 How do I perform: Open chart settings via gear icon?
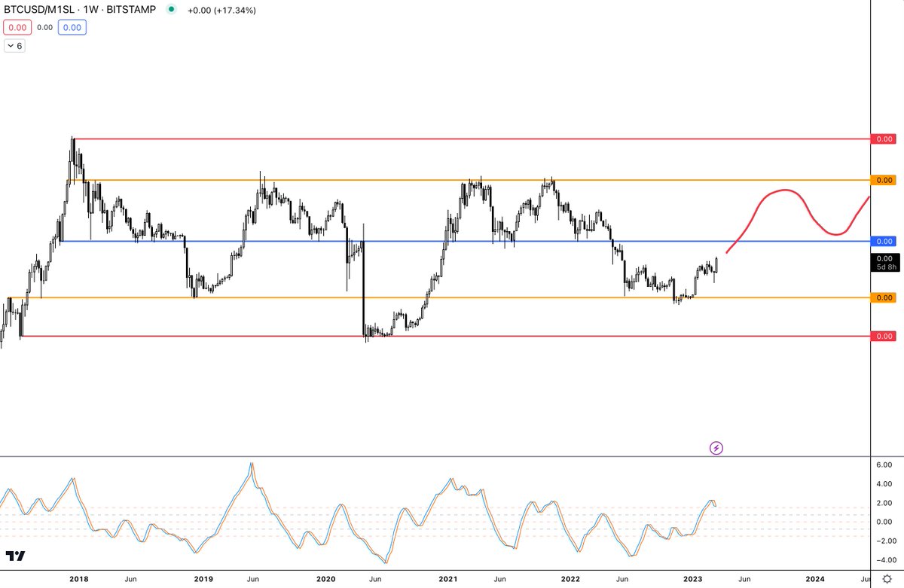tap(887, 578)
